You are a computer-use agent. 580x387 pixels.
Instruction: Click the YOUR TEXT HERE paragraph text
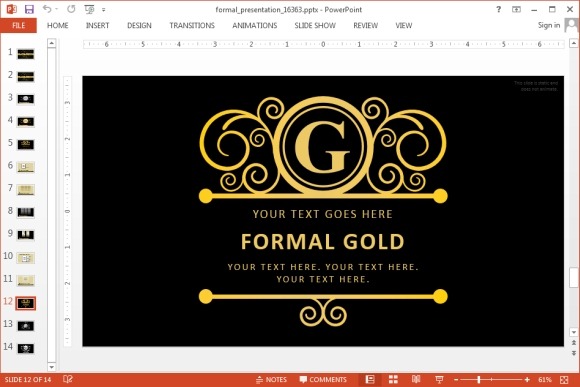coord(323,273)
